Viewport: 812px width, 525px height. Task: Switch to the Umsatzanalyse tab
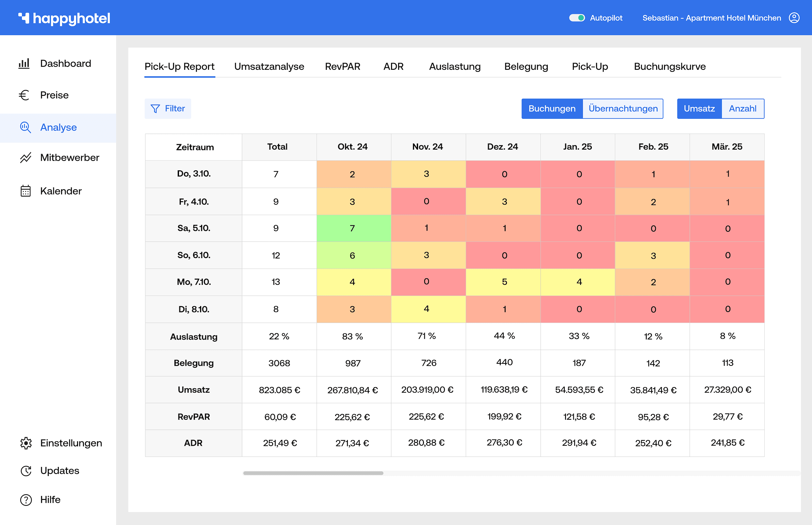click(269, 67)
